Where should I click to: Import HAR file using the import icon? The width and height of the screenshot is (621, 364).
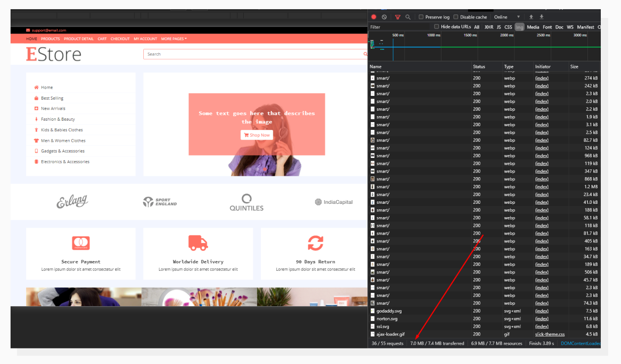(531, 17)
